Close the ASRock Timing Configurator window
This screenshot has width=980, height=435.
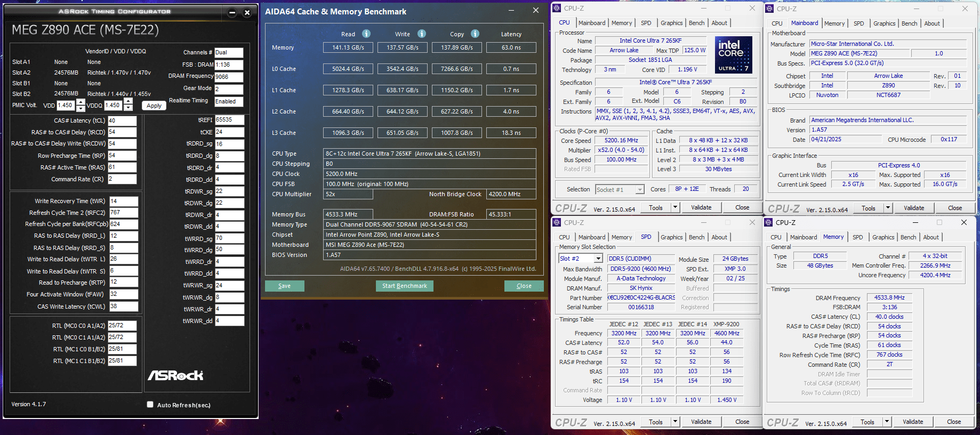point(247,13)
